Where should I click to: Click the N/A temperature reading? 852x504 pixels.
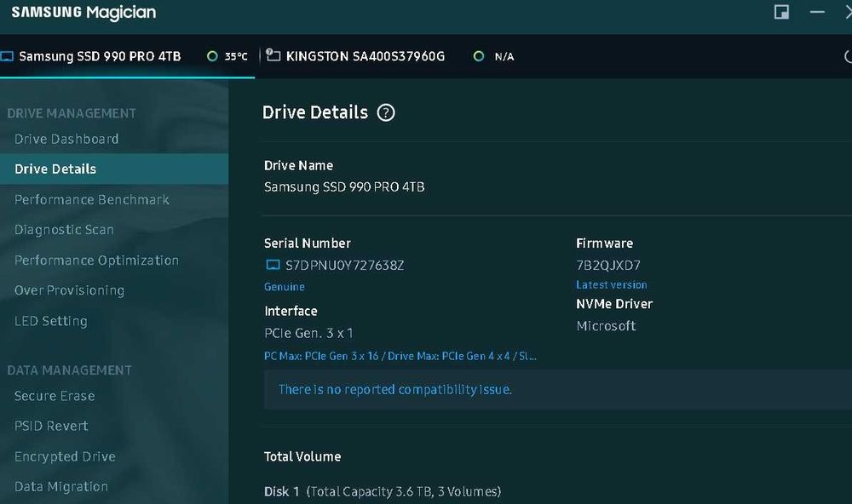(504, 56)
